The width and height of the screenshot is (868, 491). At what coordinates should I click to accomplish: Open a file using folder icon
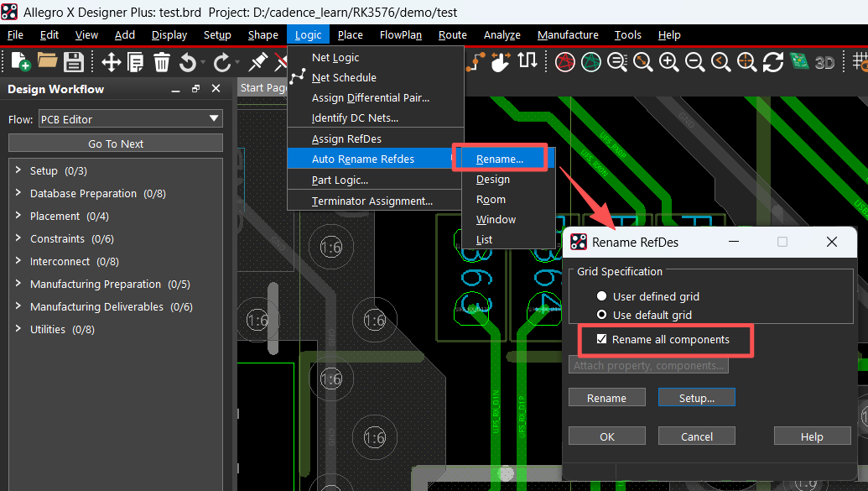click(x=47, y=60)
